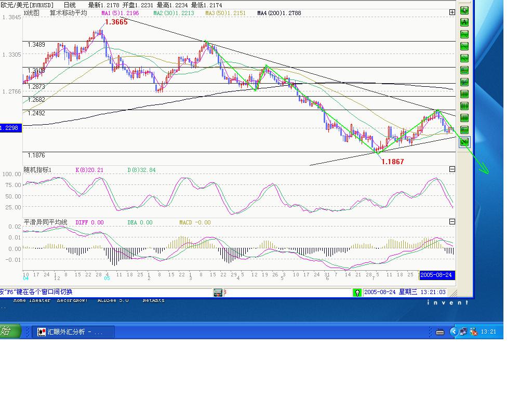Expand hidden system tray icons arrow
The image size is (532, 399).
pyautogui.click(x=454, y=331)
